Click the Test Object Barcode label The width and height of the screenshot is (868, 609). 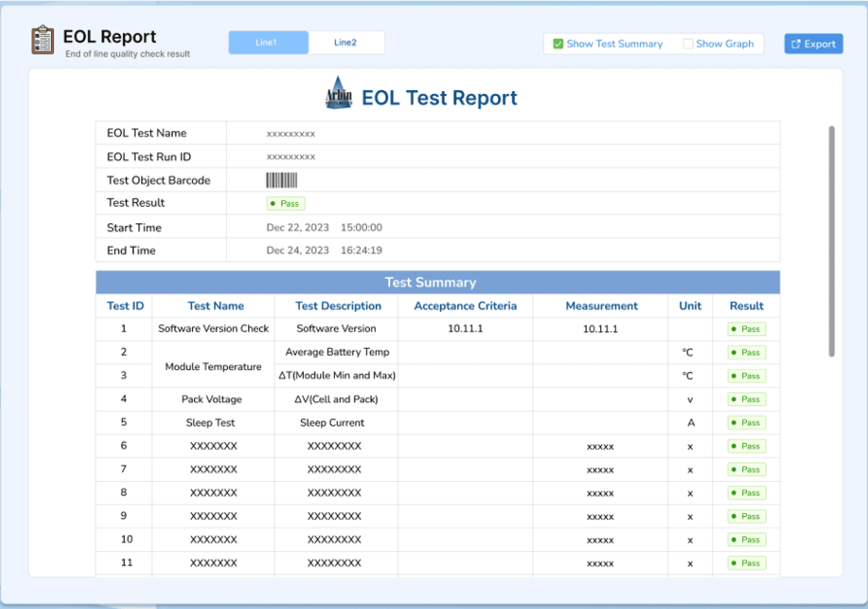click(159, 180)
